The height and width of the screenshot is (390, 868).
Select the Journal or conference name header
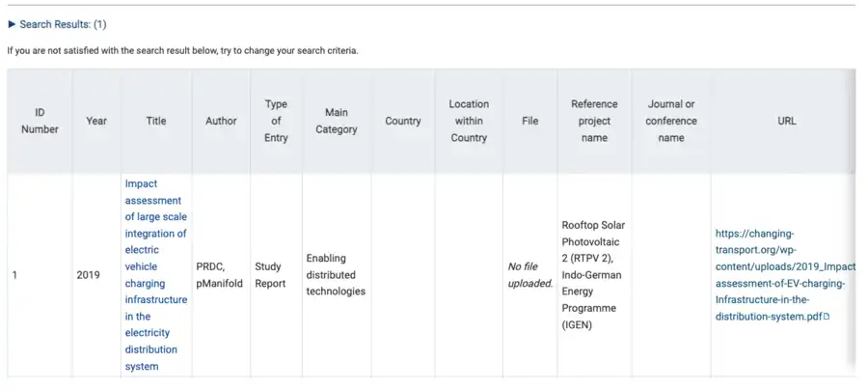tap(671, 121)
